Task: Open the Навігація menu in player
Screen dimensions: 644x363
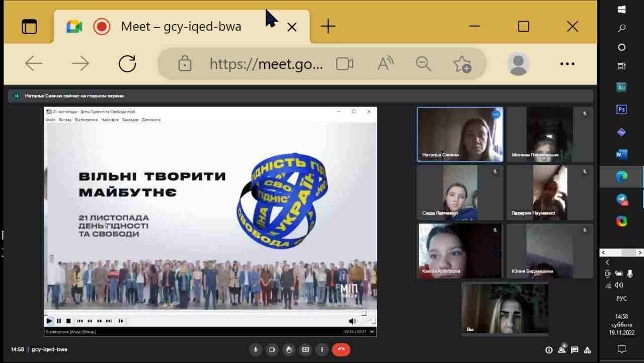Action: coord(110,120)
